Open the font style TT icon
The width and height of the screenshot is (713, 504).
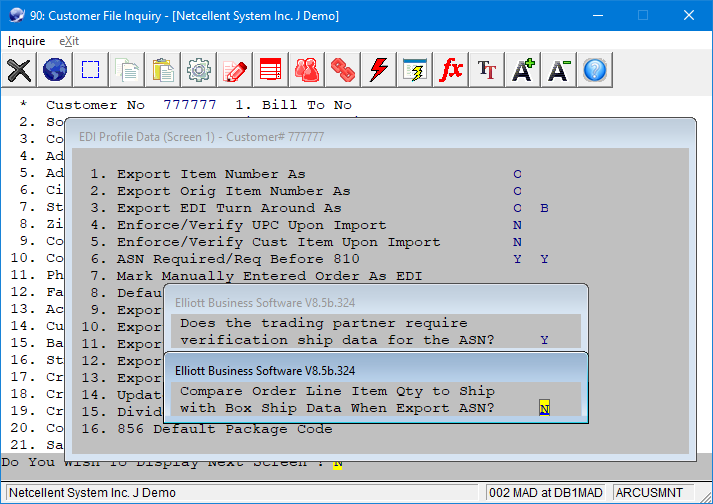(487, 70)
